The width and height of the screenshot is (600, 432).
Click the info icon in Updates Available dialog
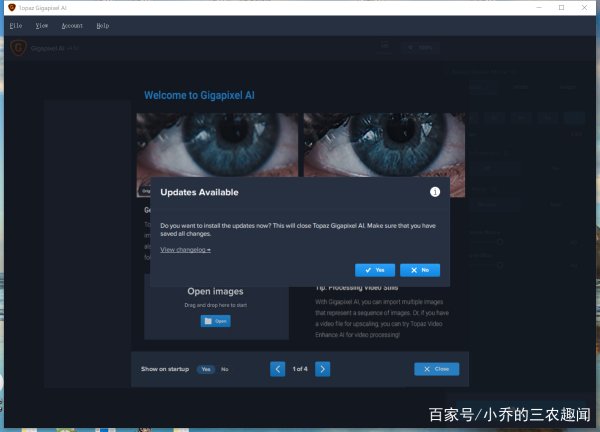tap(435, 191)
